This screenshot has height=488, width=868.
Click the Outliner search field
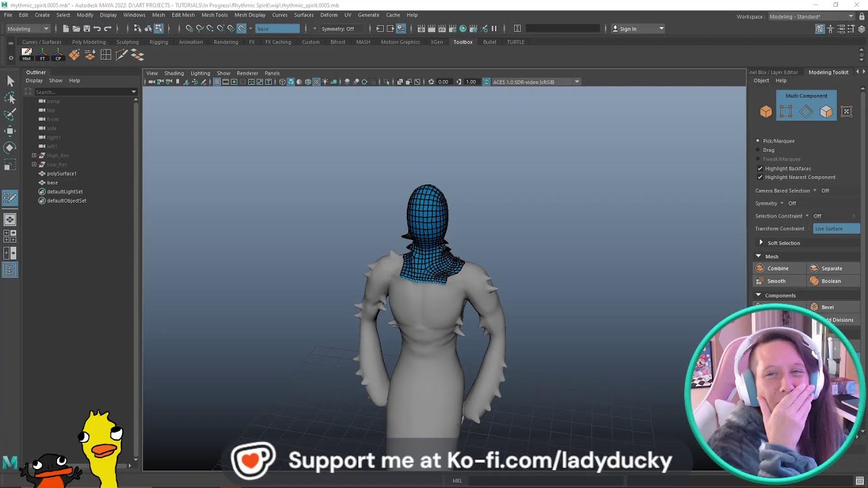[x=81, y=91]
